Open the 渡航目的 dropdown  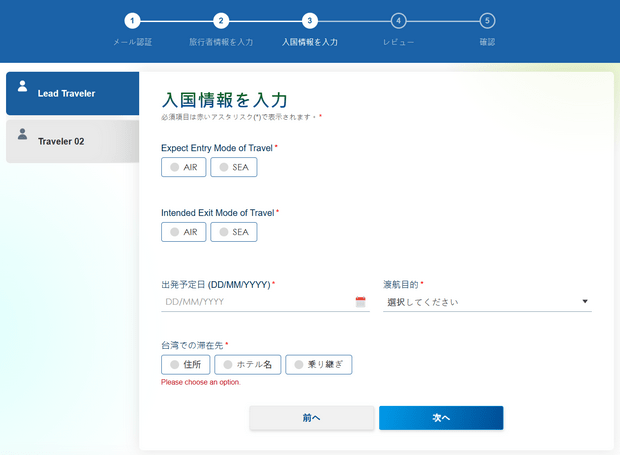487,302
